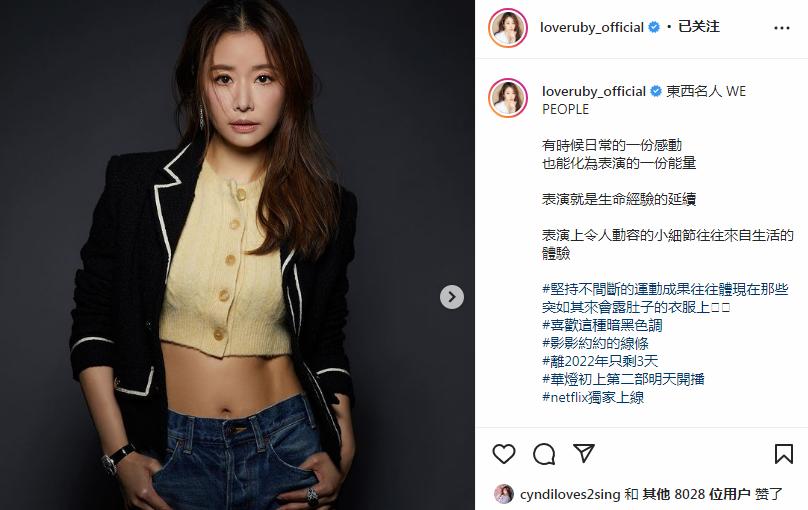This screenshot has height=510, width=808.
Task: Open hashtag #影影約約的線條
Action: point(595,343)
